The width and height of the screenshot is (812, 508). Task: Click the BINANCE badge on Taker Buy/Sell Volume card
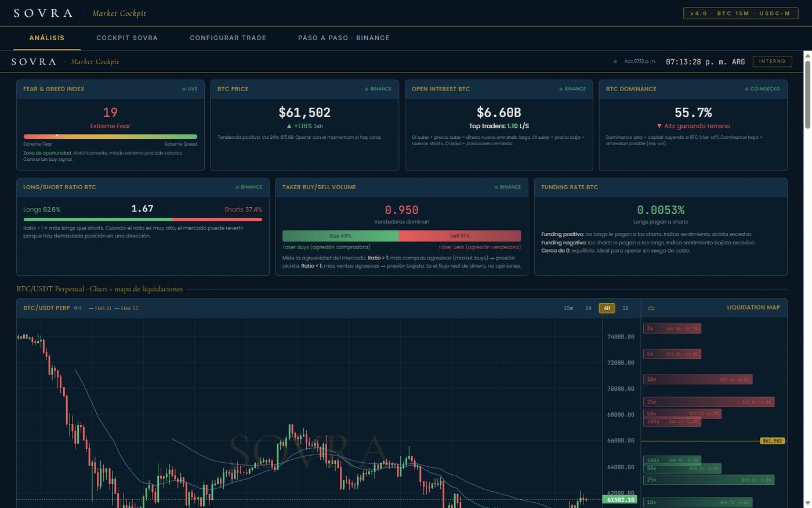pyautogui.click(x=508, y=187)
